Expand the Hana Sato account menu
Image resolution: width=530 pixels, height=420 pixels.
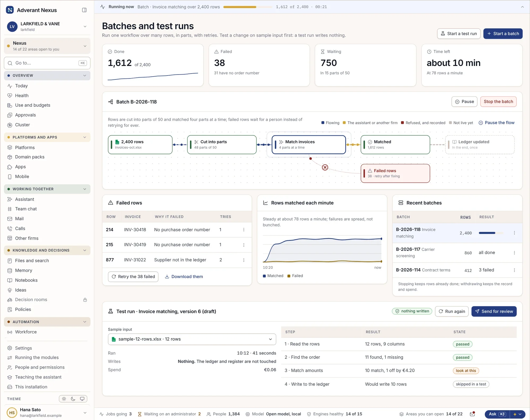pyautogui.click(x=47, y=413)
